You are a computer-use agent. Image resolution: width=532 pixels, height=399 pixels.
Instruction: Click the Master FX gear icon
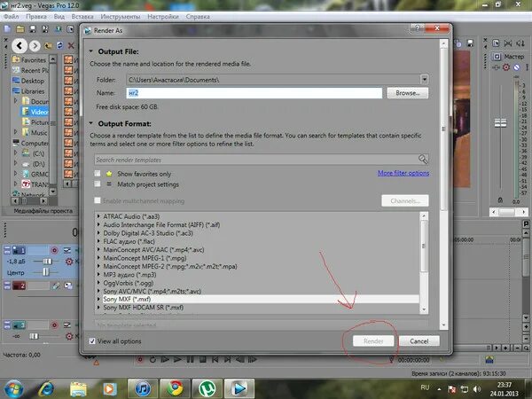click(506, 66)
